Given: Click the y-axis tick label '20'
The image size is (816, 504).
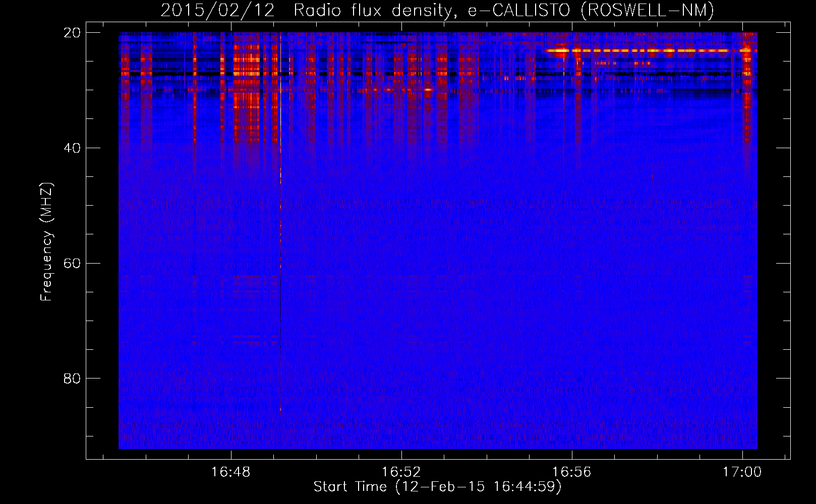Looking at the screenshot, I should coord(72,33).
